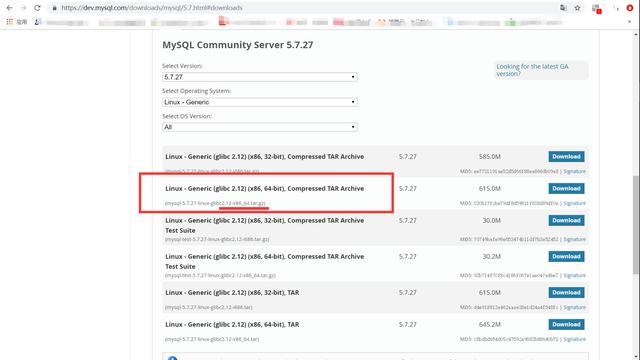Click the title Linux - Generic (x86, 32-bit), TAR
Screen dimensions: 640x360
(x=232, y=293)
